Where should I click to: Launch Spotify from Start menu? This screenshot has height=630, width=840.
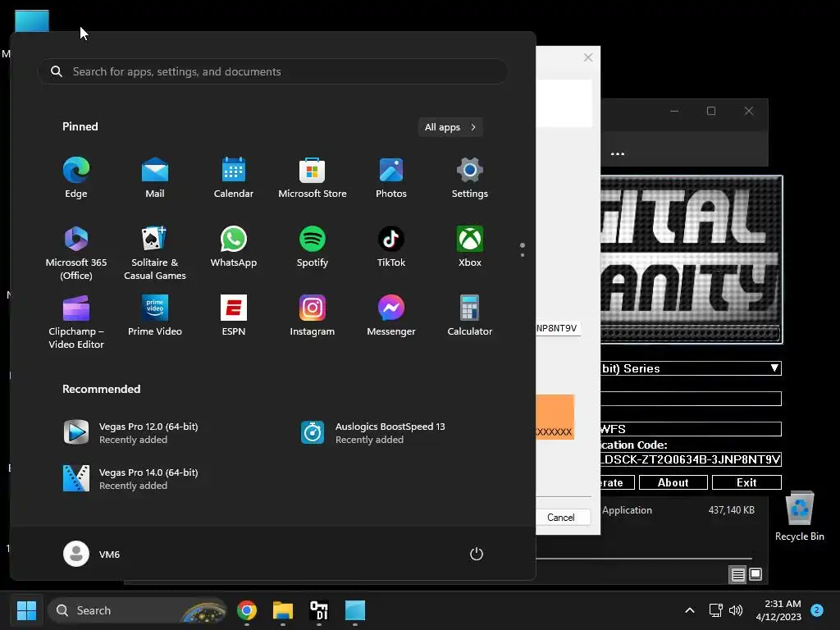[313, 247]
